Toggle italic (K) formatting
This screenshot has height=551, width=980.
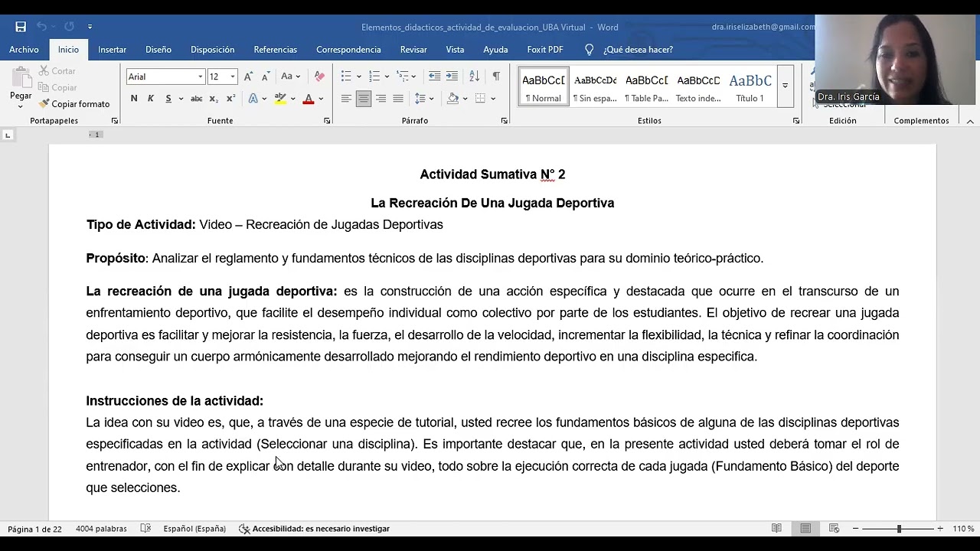[x=151, y=98]
